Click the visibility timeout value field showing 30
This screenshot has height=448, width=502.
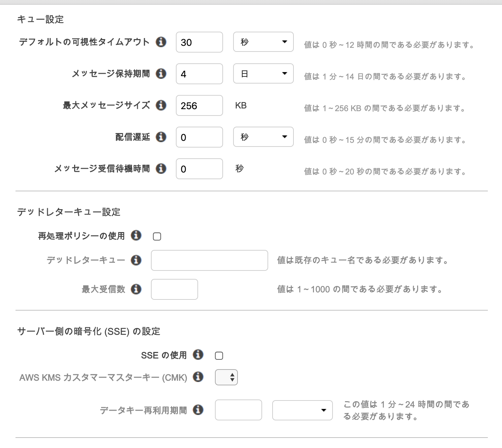click(199, 42)
